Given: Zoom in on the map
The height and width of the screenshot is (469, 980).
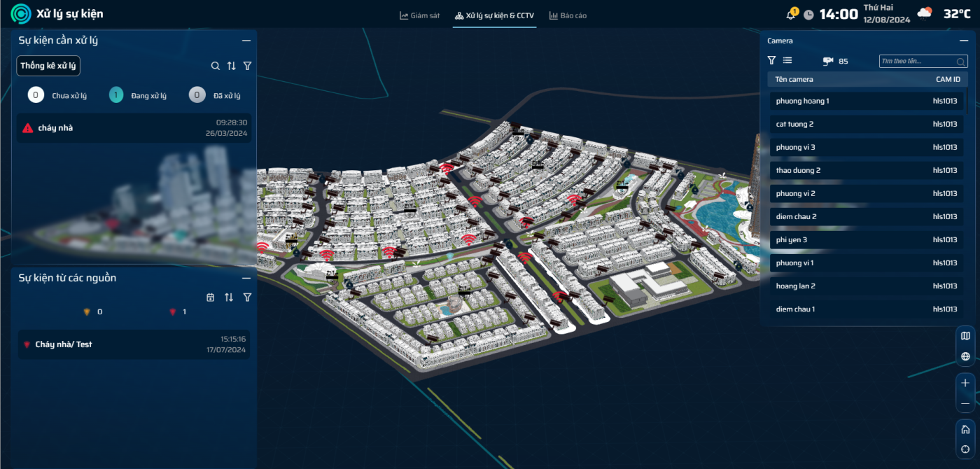Looking at the screenshot, I should (x=965, y=383).
